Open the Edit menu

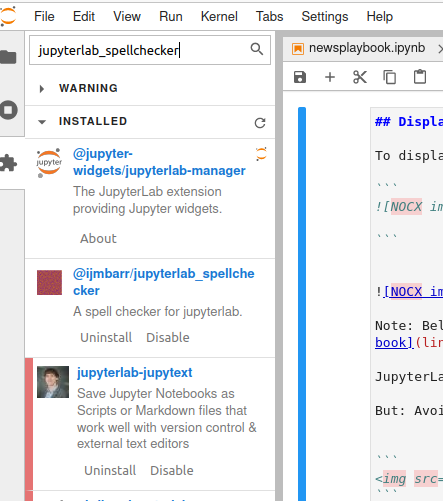coord(84,16)
